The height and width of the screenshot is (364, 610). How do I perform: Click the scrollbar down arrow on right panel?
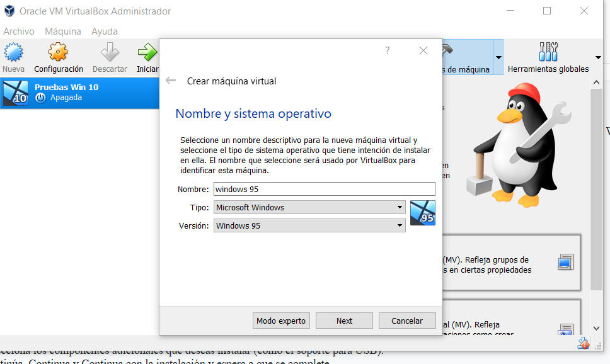coord(596,328)
